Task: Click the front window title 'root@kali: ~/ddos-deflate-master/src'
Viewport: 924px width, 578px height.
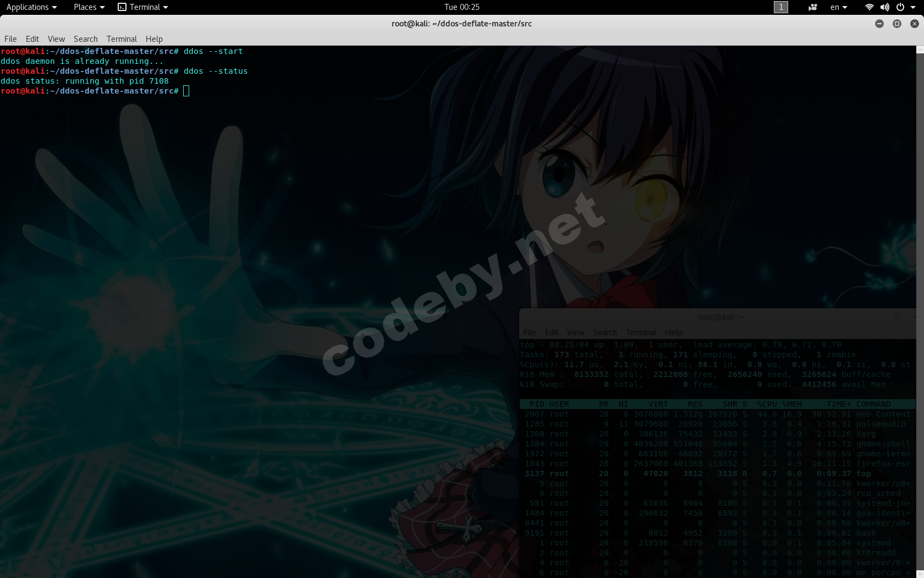Action: tap(462, 24)
